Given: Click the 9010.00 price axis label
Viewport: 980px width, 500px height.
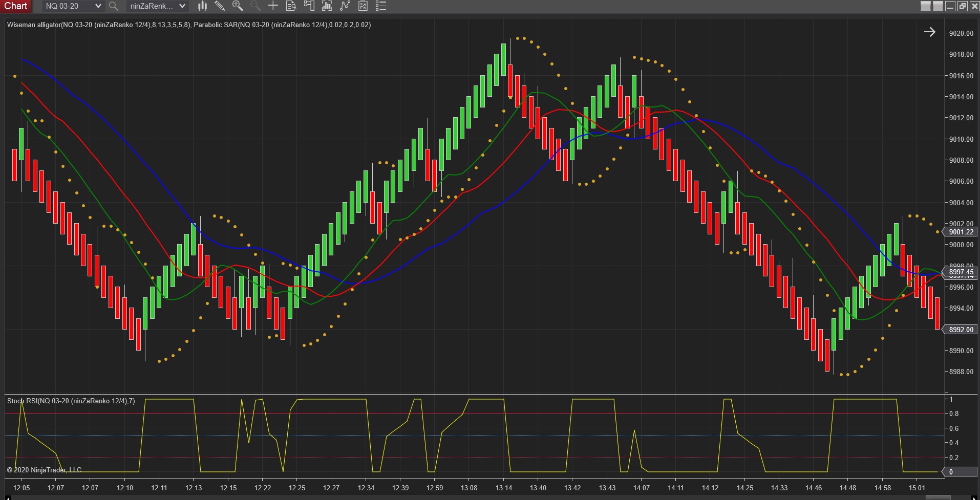Looking at the screenshot, I should pyautogui.click(x=961, y=139).
